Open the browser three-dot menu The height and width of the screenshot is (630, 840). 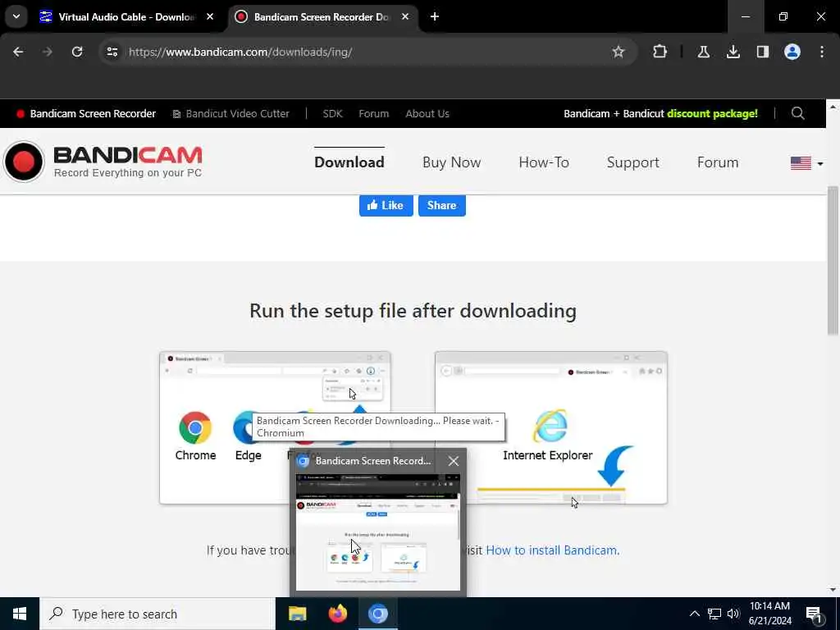click(x=822, y=52)
